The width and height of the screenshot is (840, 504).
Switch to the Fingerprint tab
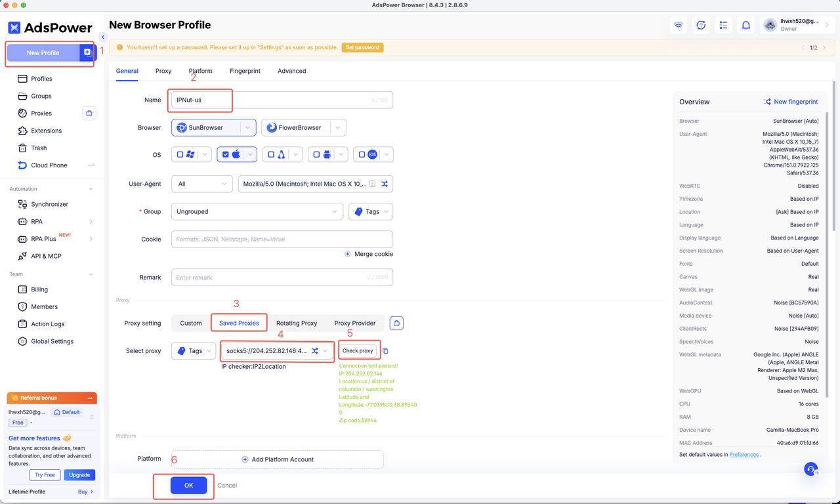click(x=245, y=71)
